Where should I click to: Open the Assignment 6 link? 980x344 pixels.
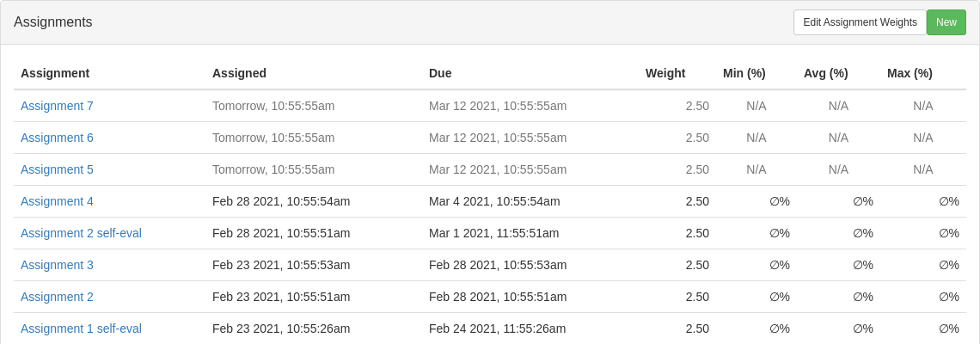[57, 138]
